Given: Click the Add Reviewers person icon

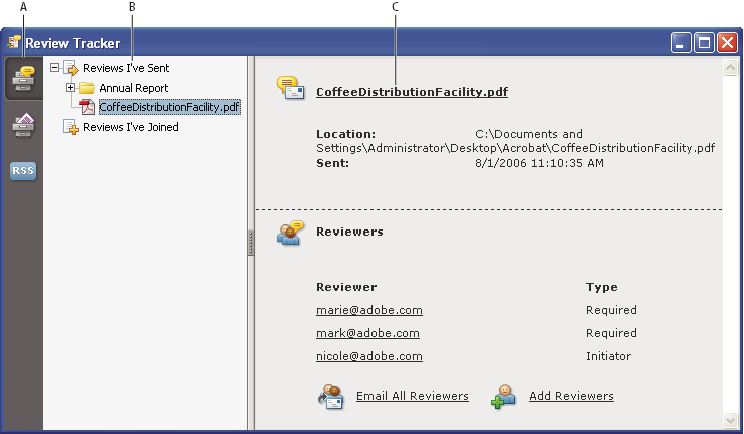Looking at the screenshot, I should [x=503, y=397].
